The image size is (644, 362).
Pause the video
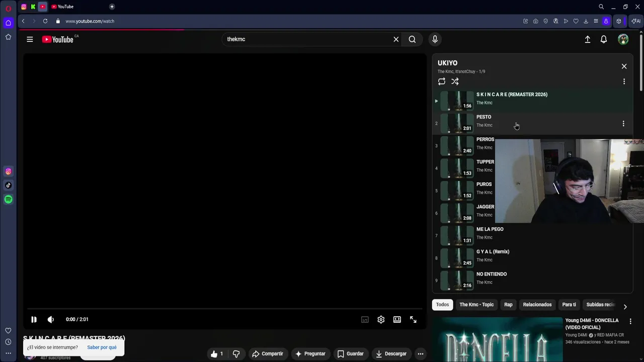(34, 319)
